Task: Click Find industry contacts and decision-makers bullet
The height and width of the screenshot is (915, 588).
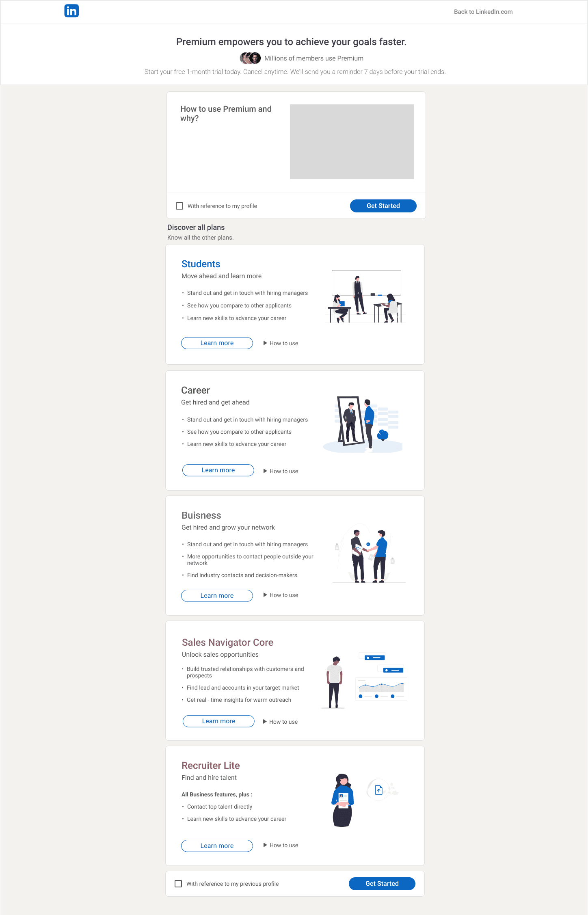Action: [x=242, y=575]
